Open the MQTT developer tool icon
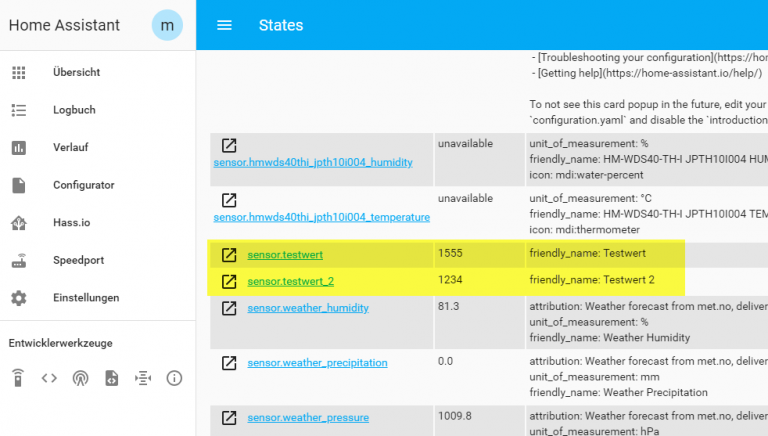The image size is (768, 436). pos(143,377)
